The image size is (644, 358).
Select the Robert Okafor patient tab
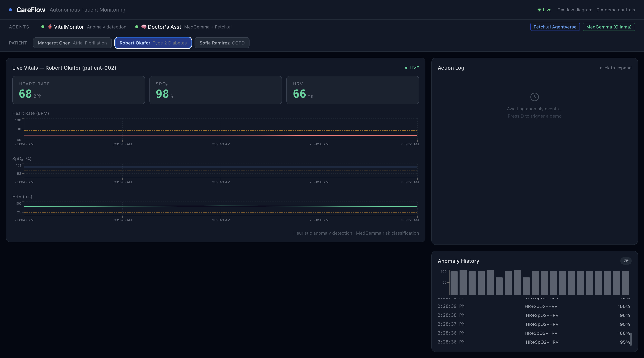(x=153, y=43)
